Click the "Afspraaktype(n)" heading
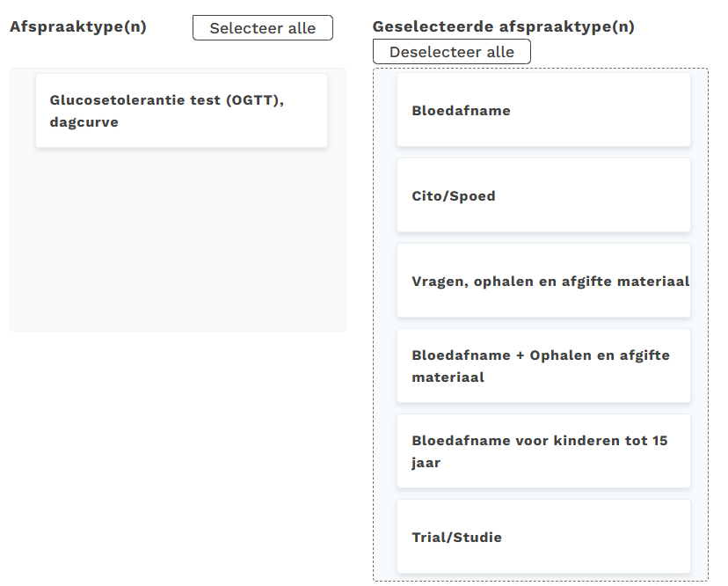This screenshot has width=728, height=586. (x=78, y=26)
